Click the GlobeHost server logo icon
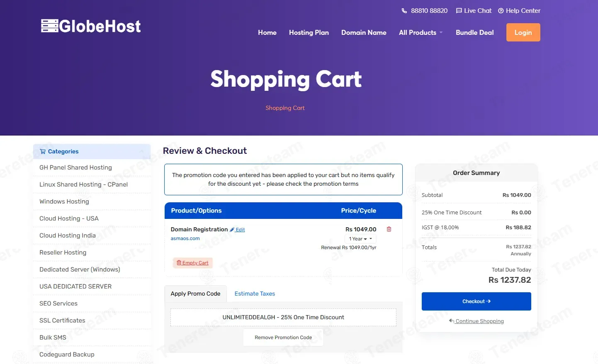Viewport: 598px width, 364px height. 49,26
